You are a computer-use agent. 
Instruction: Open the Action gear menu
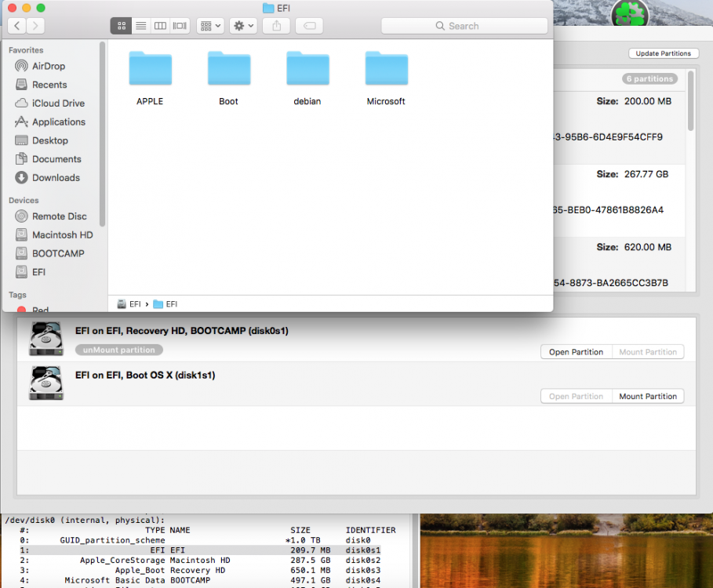tap(243, 26)
